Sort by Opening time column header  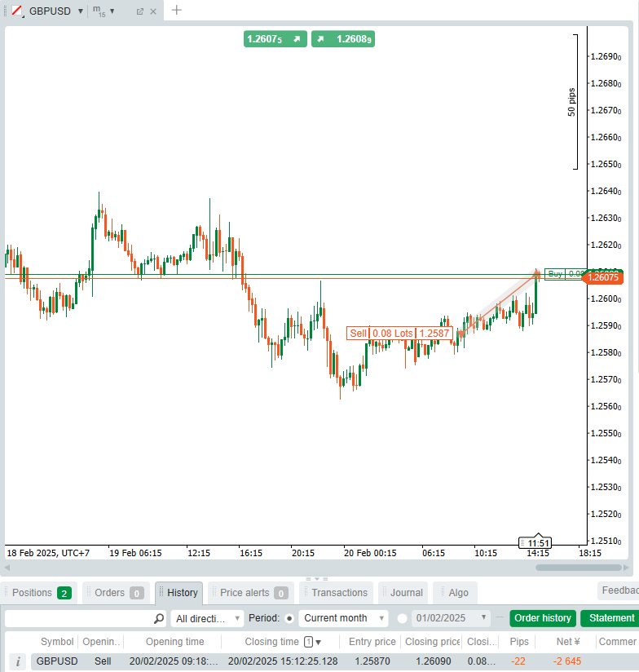point(174,642)
